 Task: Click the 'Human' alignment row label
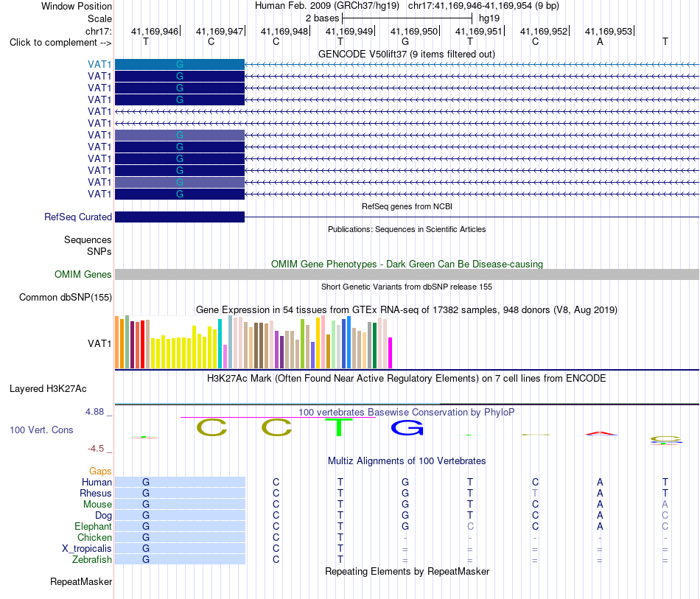click(x=97, y=482)
